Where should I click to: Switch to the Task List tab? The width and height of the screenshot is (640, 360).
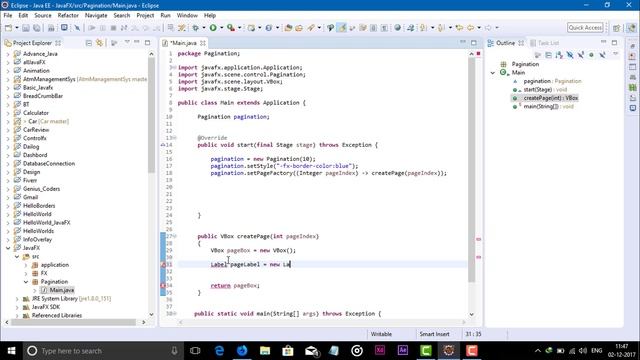(x=544, y=43)
